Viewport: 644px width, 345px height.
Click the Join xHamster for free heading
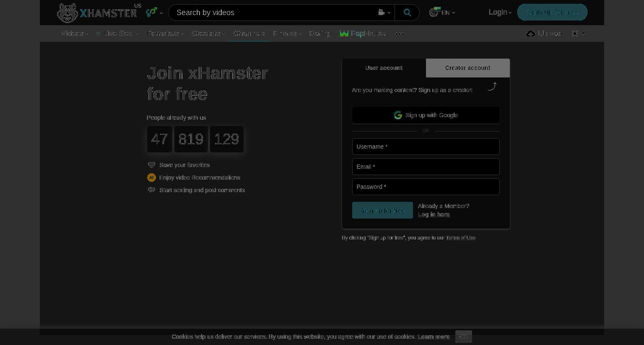pyautogui.click(x=208, y=84)
